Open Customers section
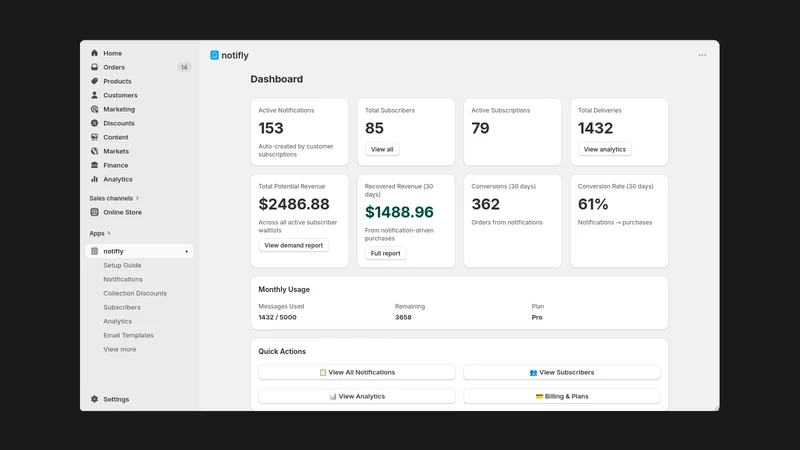Screen dimensions: 800x450 tap(120, 95)
